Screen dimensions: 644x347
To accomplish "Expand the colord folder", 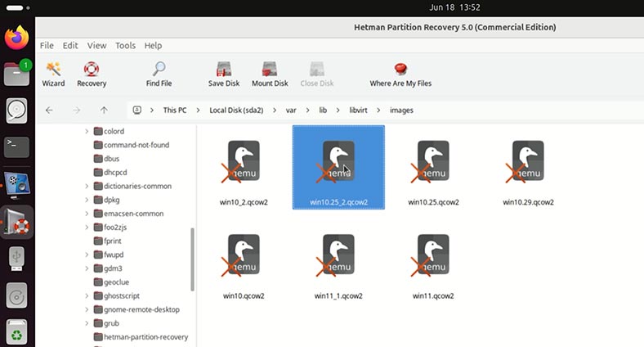I will (87, 131).
